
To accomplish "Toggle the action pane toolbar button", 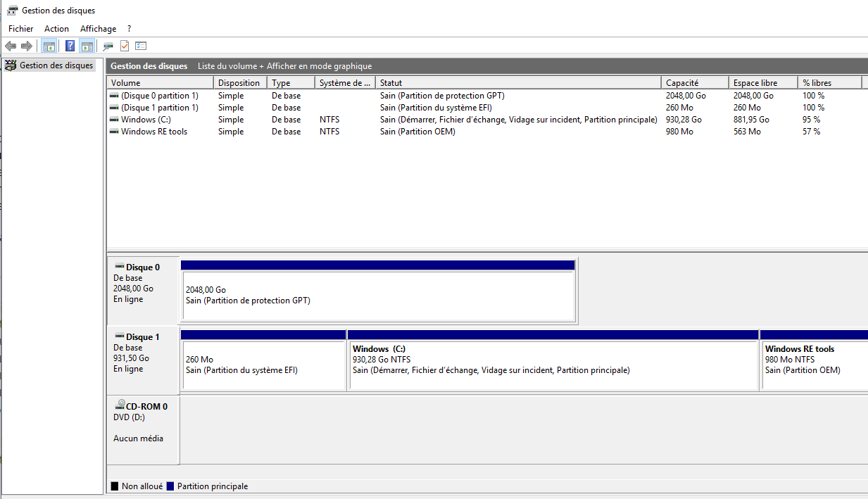I will (x=87, y=46).
